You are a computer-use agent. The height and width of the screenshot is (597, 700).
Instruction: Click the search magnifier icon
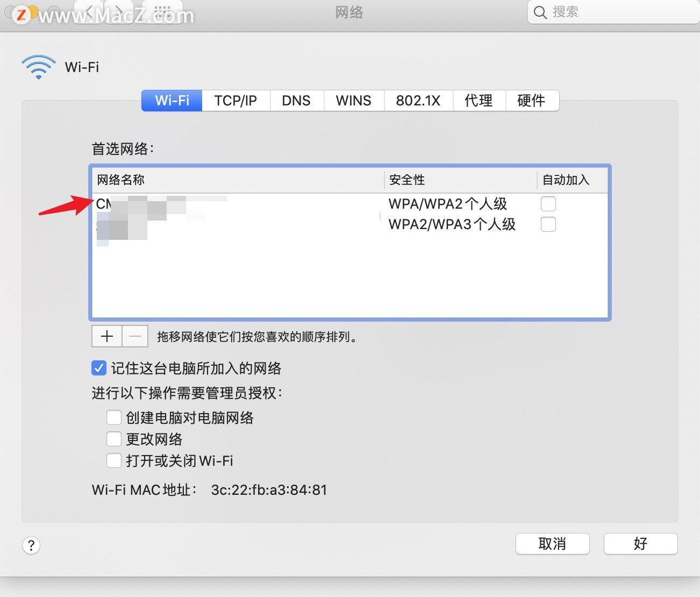(x=540, y=12)
